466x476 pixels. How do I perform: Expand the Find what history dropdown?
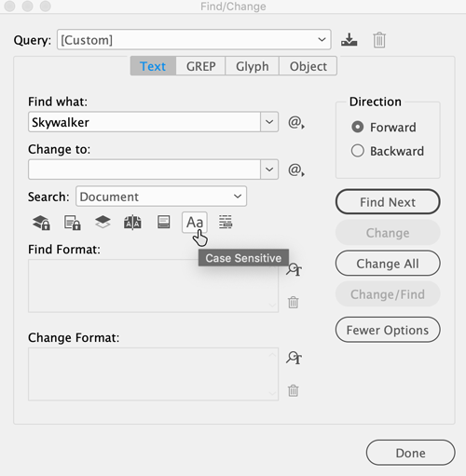(269, 122)
